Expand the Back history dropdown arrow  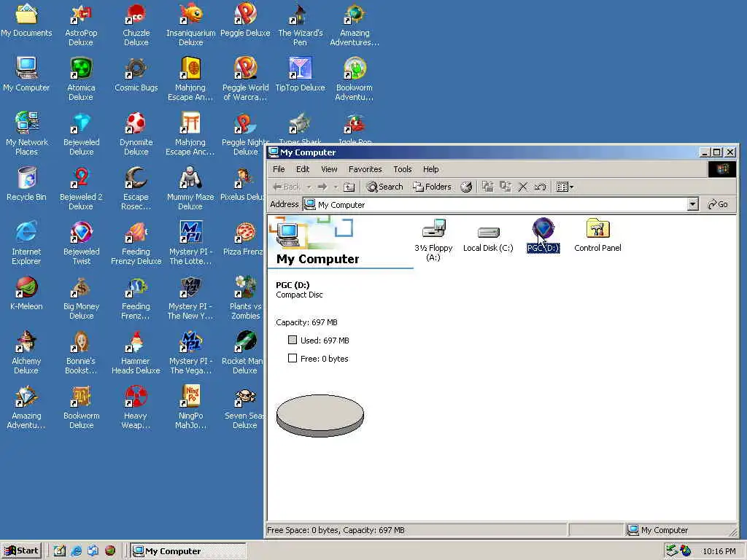(x=309, y=187)
